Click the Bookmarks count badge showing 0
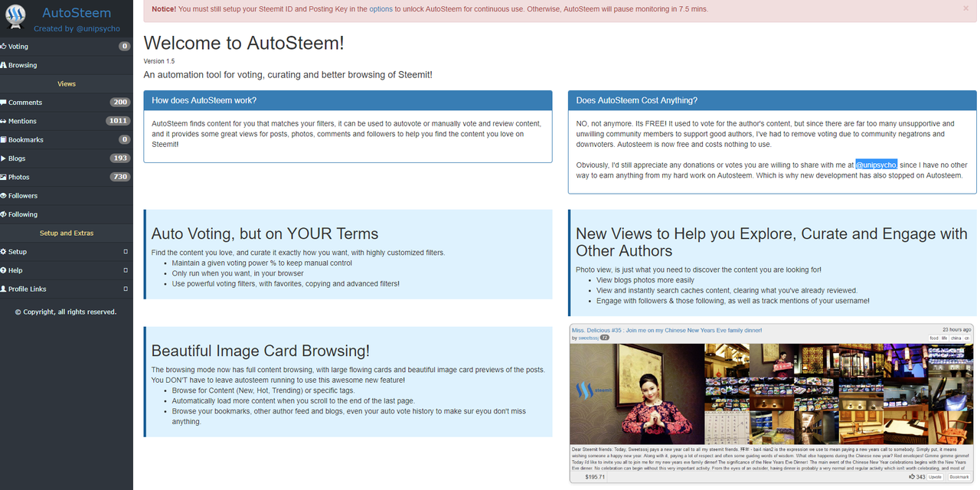 point(124,139)
